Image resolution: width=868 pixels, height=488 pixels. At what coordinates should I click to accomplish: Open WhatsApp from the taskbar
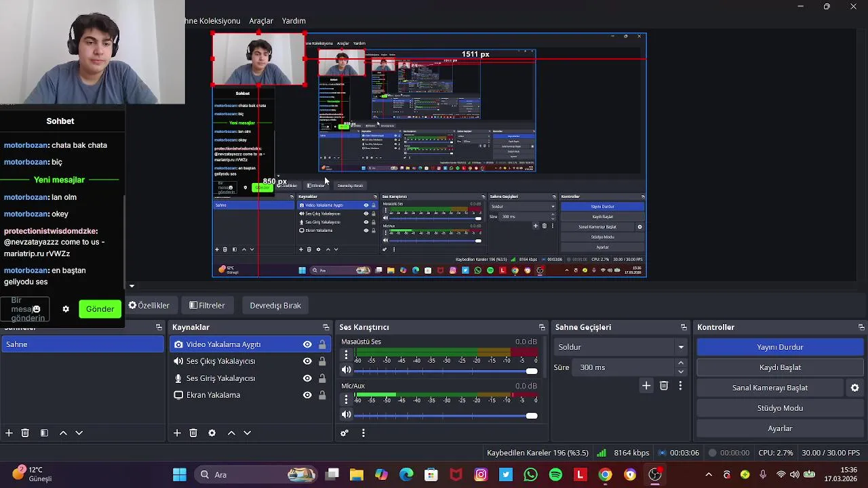530,474
